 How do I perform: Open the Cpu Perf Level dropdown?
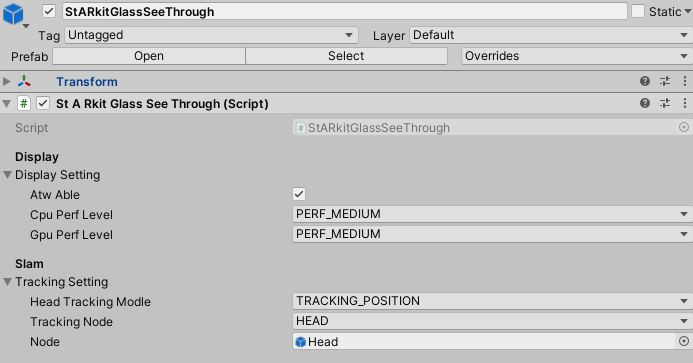point(492,214)
